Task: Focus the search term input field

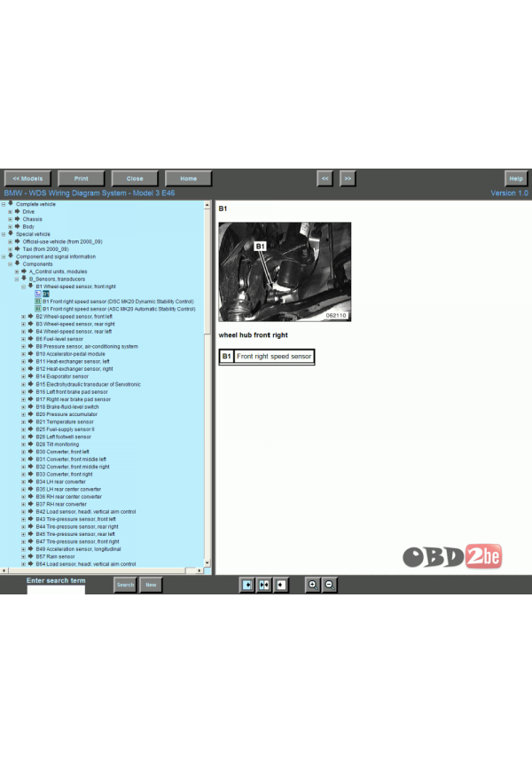Action: tap(56, 590)
